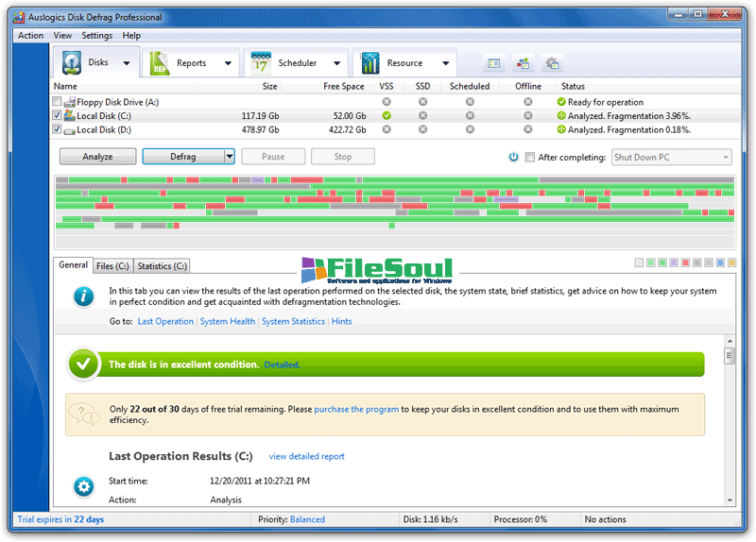This screenshot has width=756, height=542.
Task: Click the last small gear icon in toolbar
Action: [x=553, y=63]
